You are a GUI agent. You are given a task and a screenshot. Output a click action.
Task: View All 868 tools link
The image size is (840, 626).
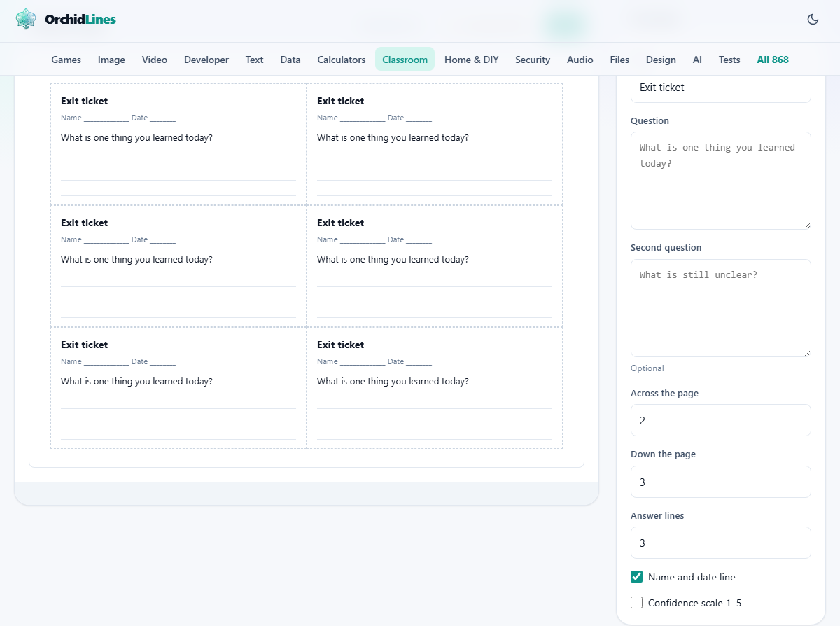[773, 60]
